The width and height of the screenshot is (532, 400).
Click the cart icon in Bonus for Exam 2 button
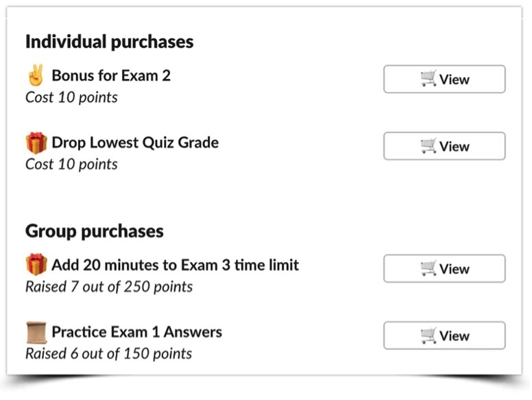pos(428,78)
